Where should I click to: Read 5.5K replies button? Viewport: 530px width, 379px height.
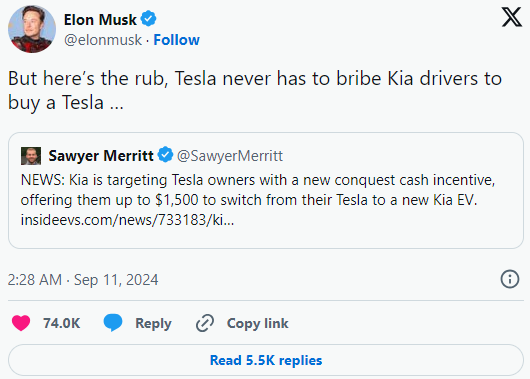click(266, 360)
